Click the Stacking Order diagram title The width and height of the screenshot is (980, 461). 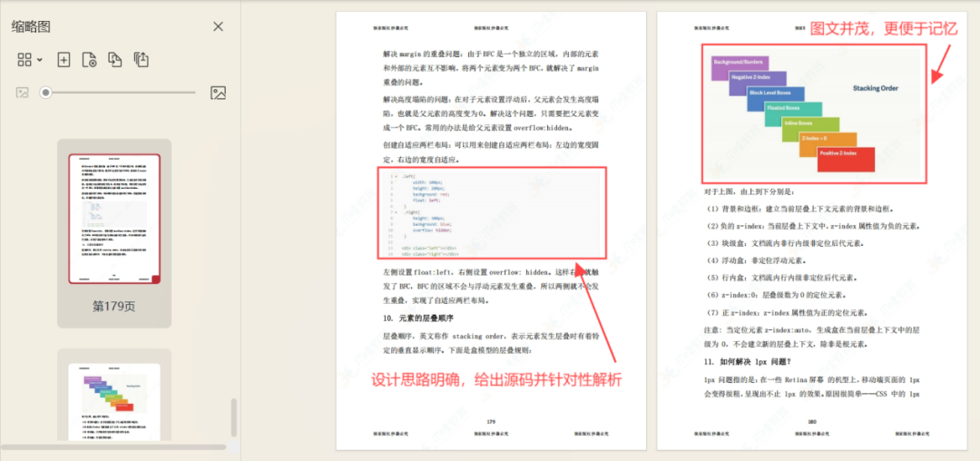pos(875,89)
